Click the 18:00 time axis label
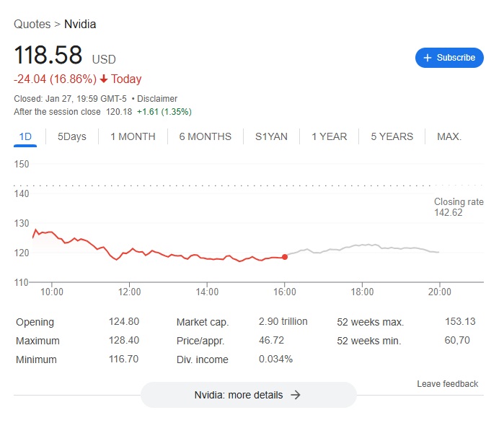 [362, 292]
